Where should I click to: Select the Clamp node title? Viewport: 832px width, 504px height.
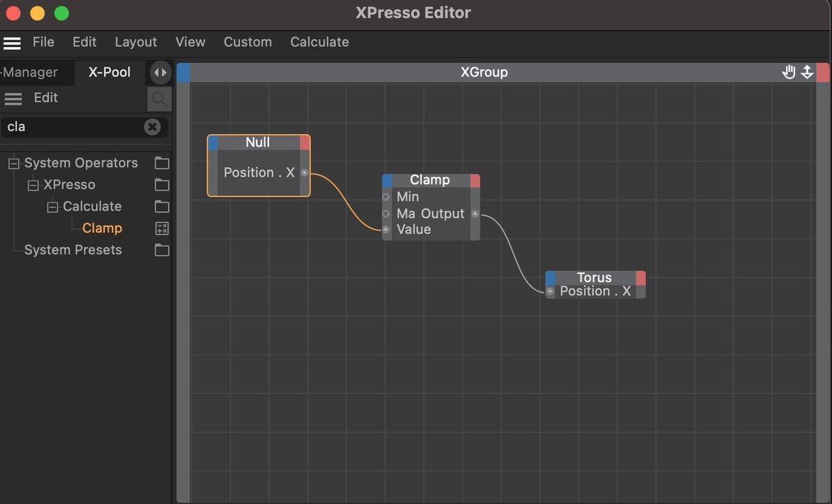tap(430, 180)
